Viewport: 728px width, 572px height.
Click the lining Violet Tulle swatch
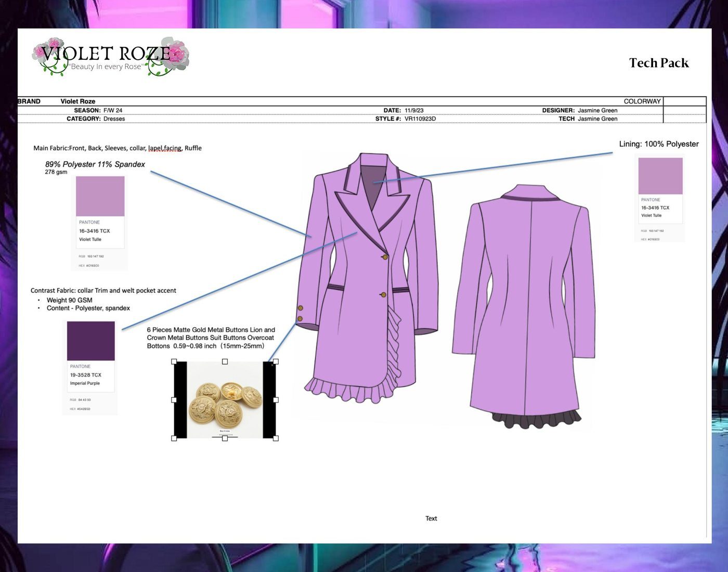pyautogui.click(x=660, y=176)
